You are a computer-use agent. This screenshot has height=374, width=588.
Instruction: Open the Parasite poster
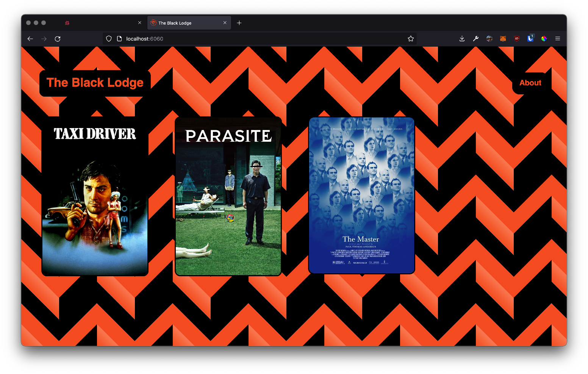coord(228,196)
